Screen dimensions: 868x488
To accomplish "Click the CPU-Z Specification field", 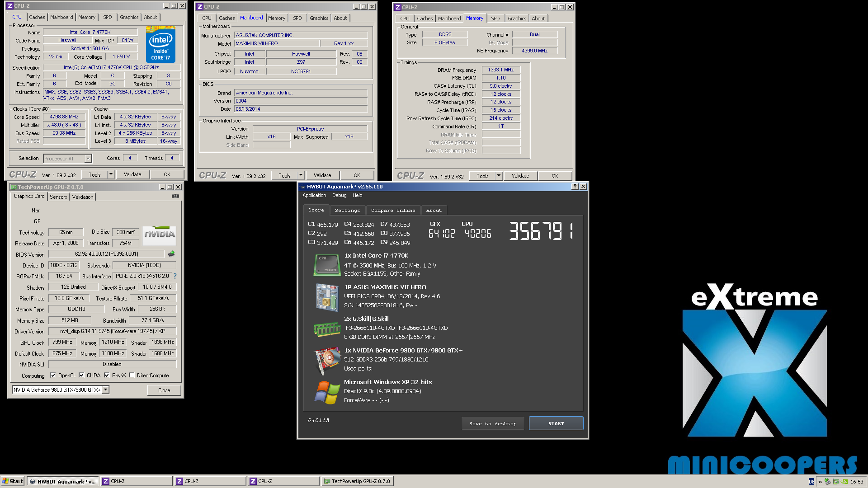I will 111,67.
